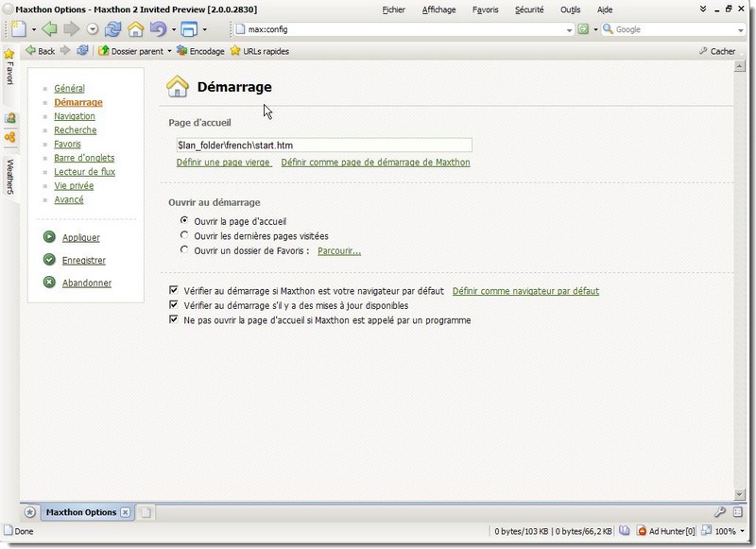The height and width of the screenshot is (549, 756).
Task: Go back with the green left arrow
Action: coord(49,29)
